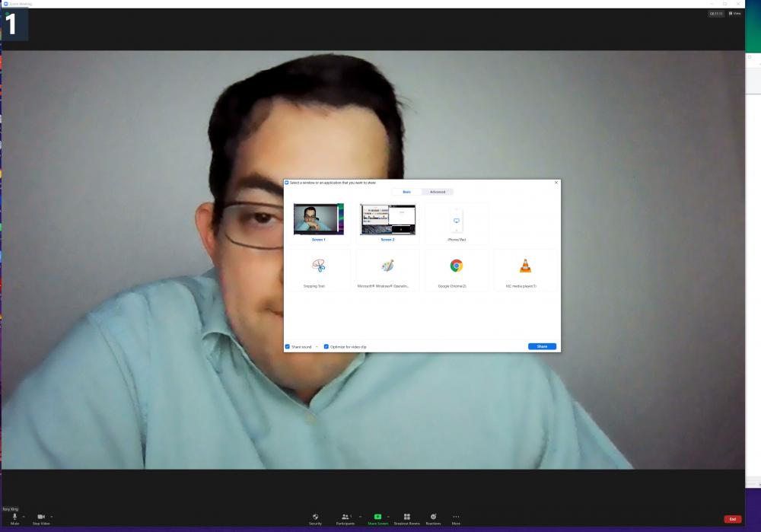Mute the microphone
The height and width of the screenshot is (532, 761).
14,520
